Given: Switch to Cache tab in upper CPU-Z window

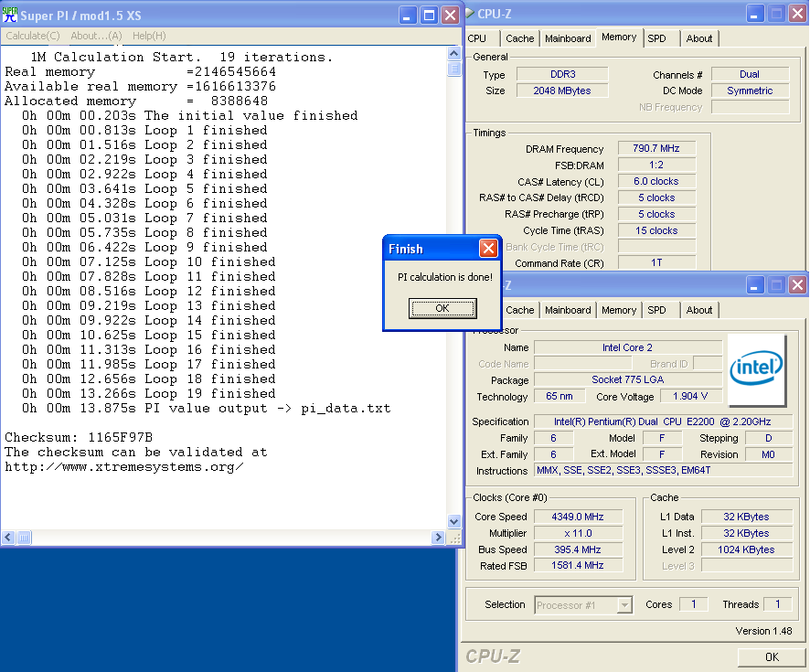Looking at the screenshot, I should click(x=519, y=38).
